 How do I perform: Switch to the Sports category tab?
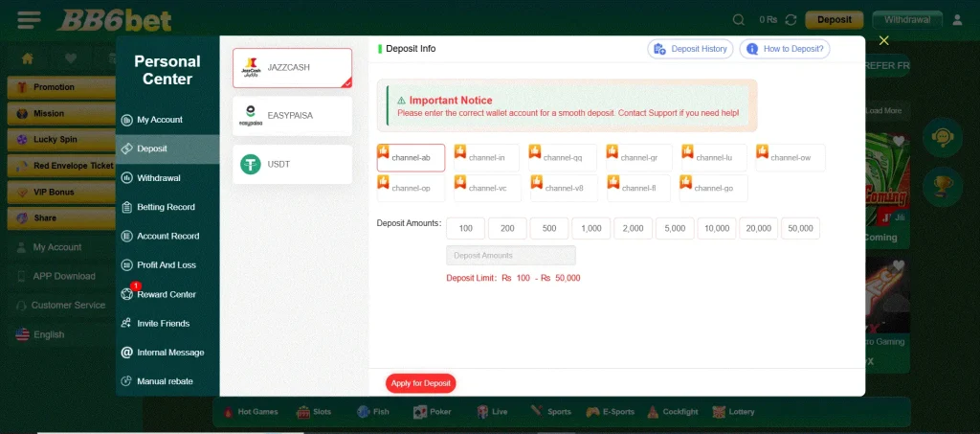(550, 412)
